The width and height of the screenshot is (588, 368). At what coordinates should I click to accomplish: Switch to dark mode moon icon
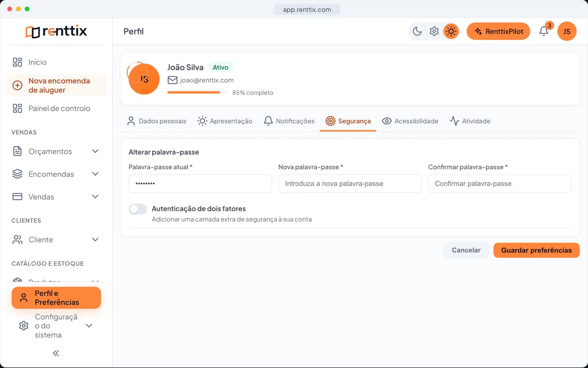(x=417, y=31)
